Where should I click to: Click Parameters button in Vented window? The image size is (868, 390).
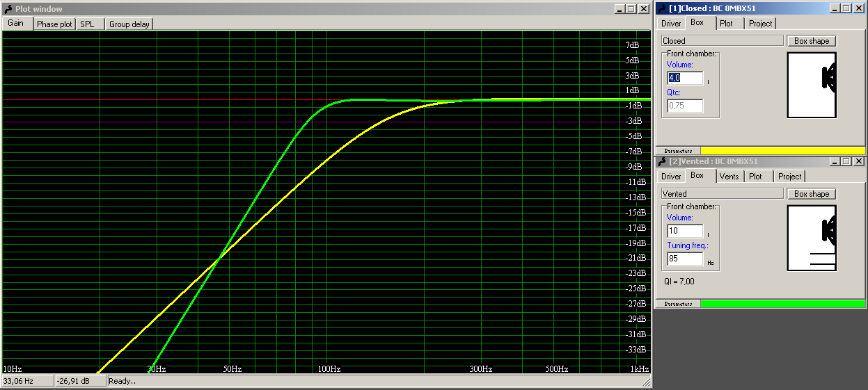(x=679, y=304)
